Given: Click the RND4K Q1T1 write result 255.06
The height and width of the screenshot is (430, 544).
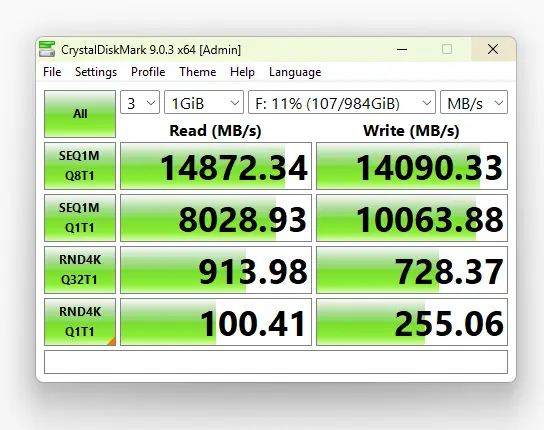Looking at the screenshot, I should [412, 322].
